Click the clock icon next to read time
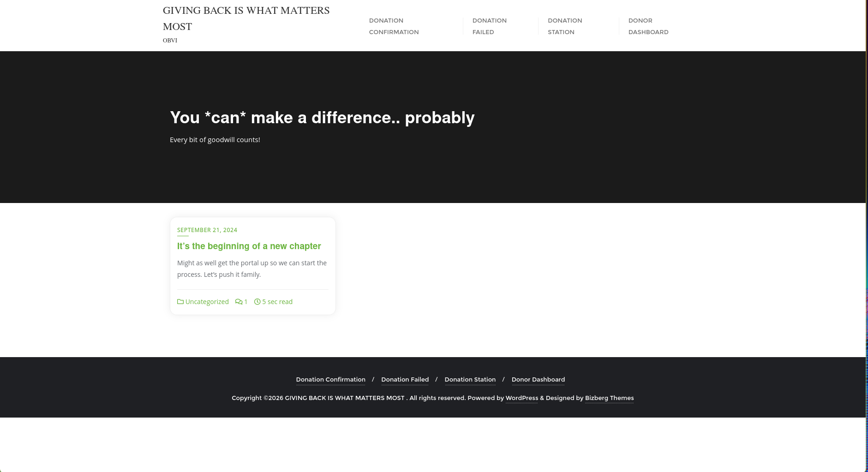Image resolution: width=868 pixels, height=472 pixels. coord(257,301)
